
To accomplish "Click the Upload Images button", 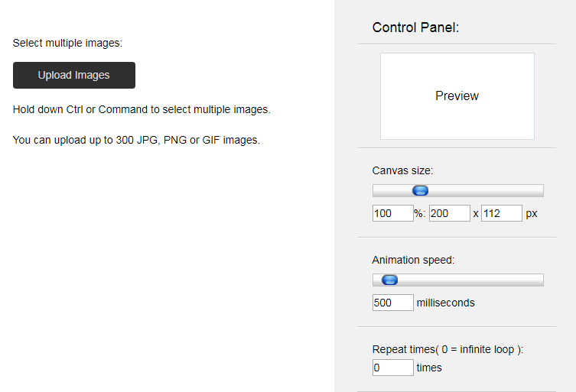I will click(74, 75).
